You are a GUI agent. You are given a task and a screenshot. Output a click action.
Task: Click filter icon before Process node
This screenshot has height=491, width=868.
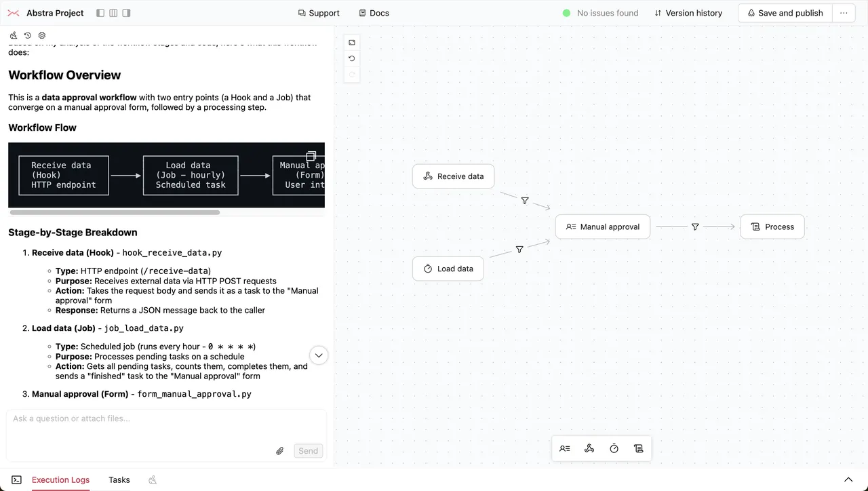pyautogui.click(x=695, y=227)
